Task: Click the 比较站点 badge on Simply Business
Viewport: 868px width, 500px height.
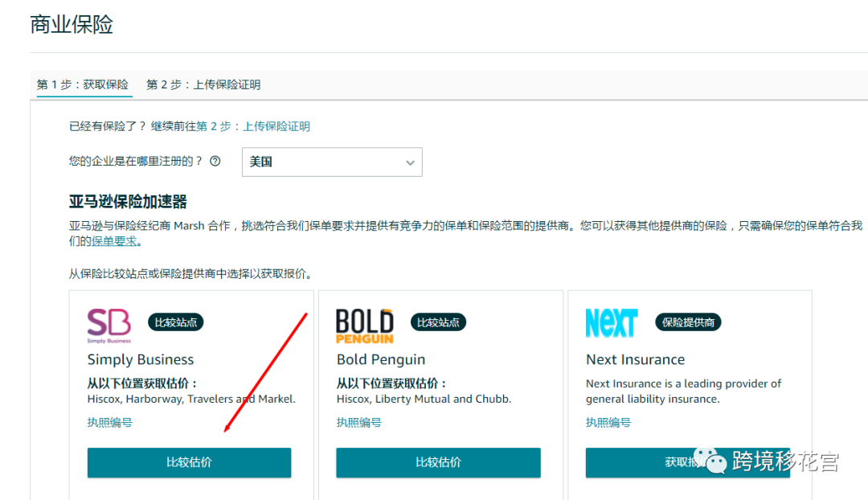Action: point(175,322)
